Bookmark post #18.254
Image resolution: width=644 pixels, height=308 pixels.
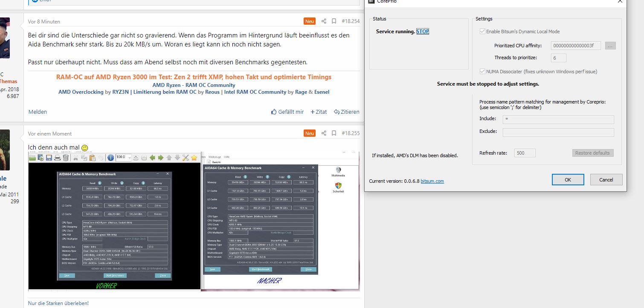click(334, 21)
